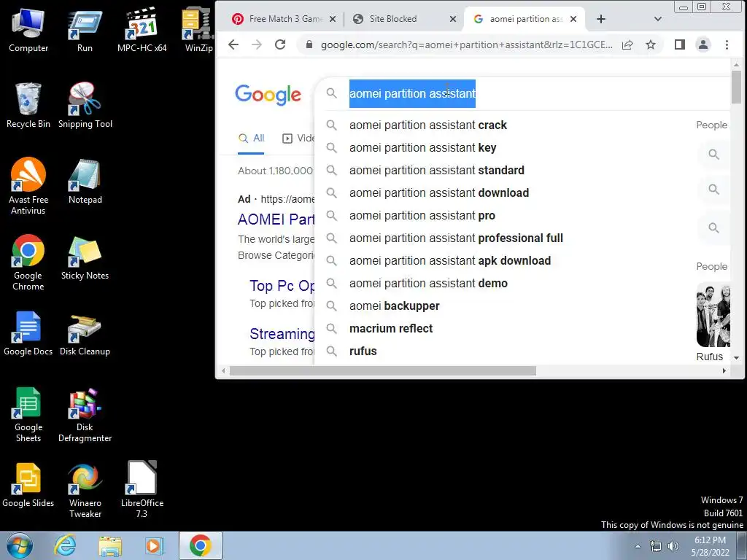This screenshot has width=747, height=560.
Task: Click the Google logo
Action: [x=268, y=94]
